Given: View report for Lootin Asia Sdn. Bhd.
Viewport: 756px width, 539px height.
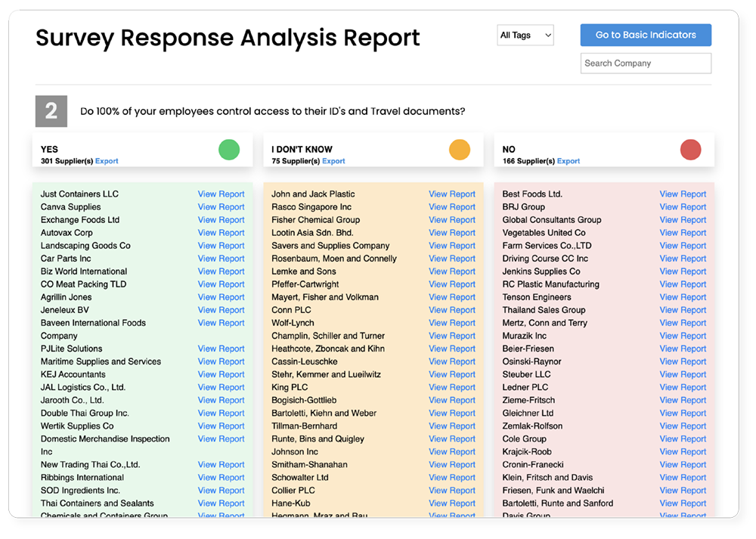Looking at the screenshot, I should 452,233.
